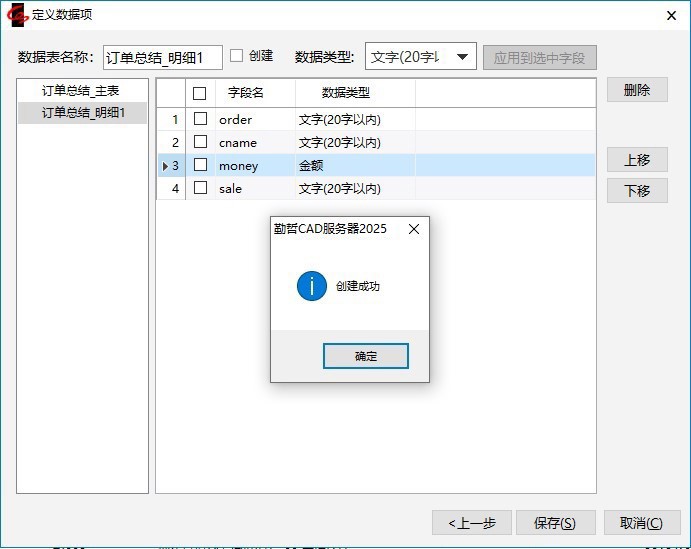Move the field down with 下移
Screen dimensions: 691x549
coord(637,191)
